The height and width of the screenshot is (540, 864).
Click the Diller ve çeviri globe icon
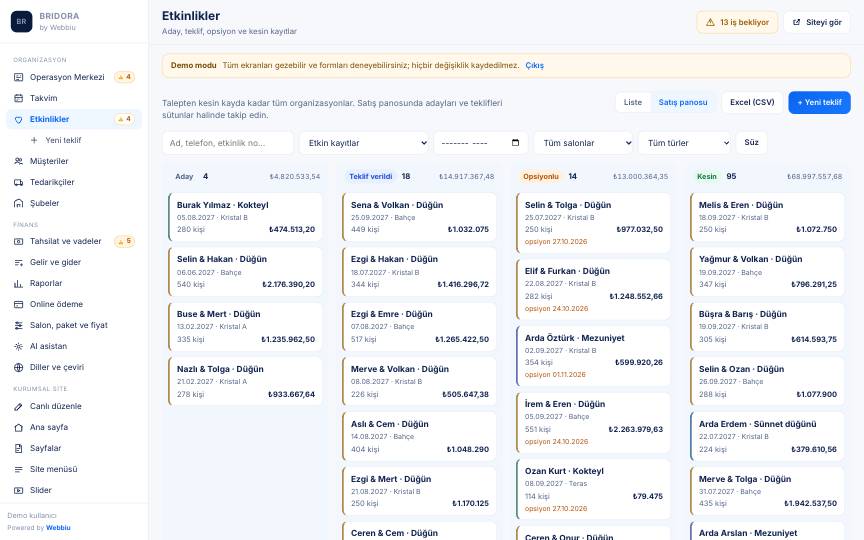(x=18, y=367)
